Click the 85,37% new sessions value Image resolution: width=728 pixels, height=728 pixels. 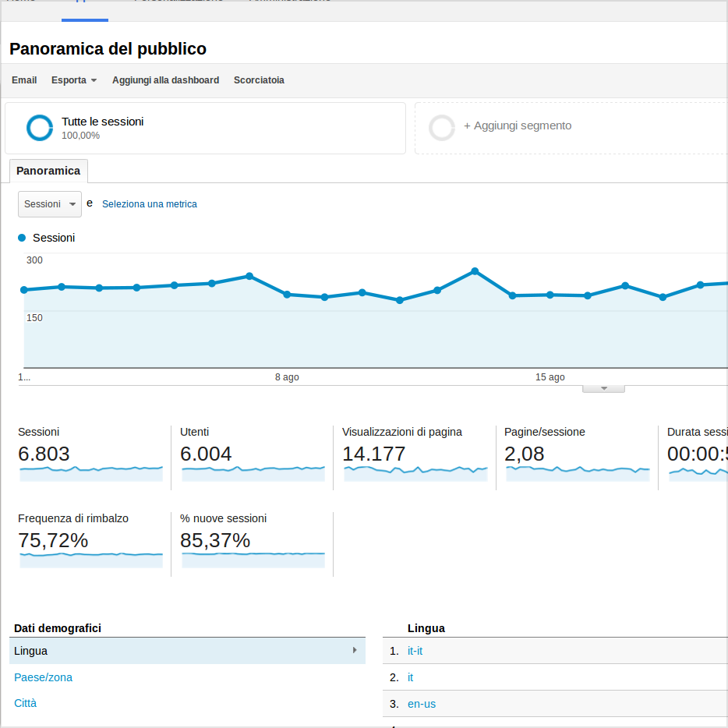pyautogui.click(x=215, y=540)
